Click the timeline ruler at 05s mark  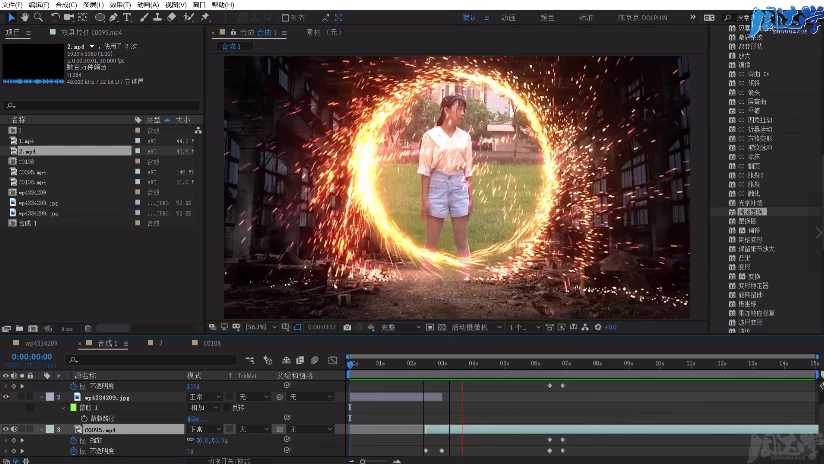[503, 364]
